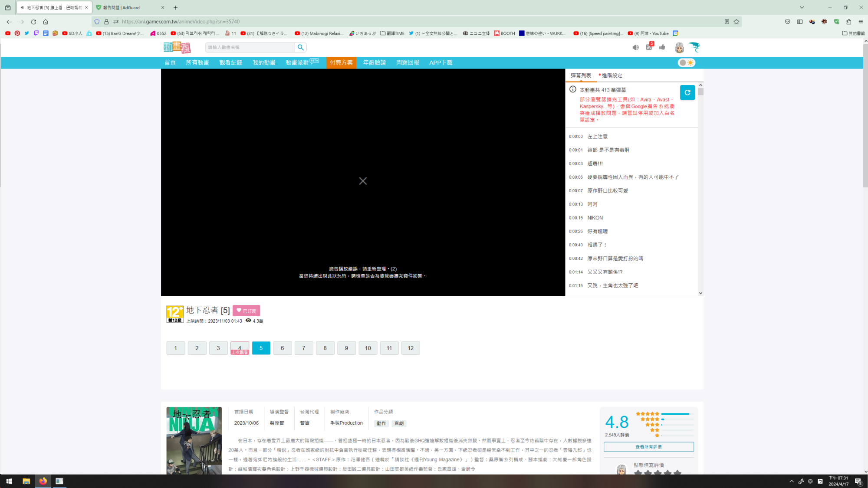Click 查看所有評價 button

(648, 447)
